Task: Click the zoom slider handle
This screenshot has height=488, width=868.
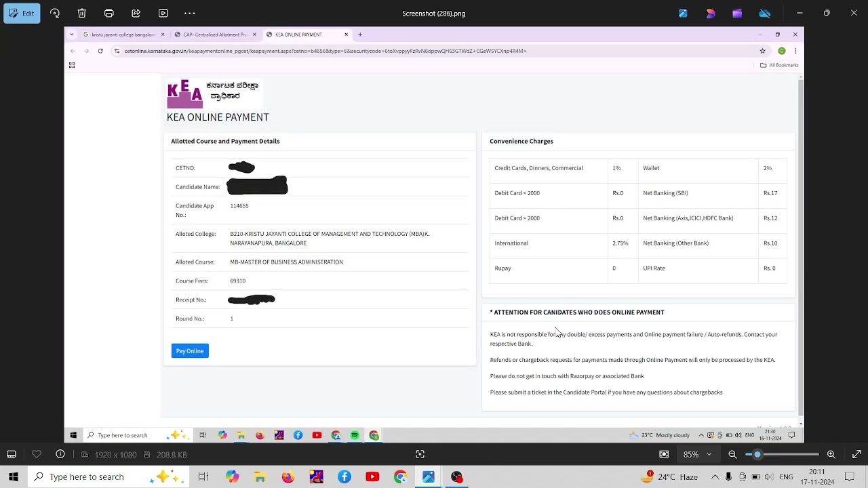Action: click(x=757, y=454)
